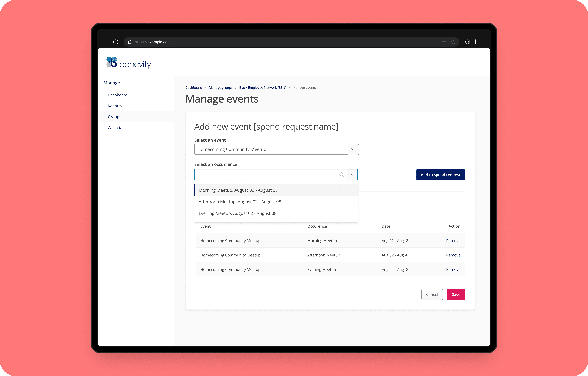
Task: Click Homecoming Community Meetup in Afternoon row
Action: 230,255
